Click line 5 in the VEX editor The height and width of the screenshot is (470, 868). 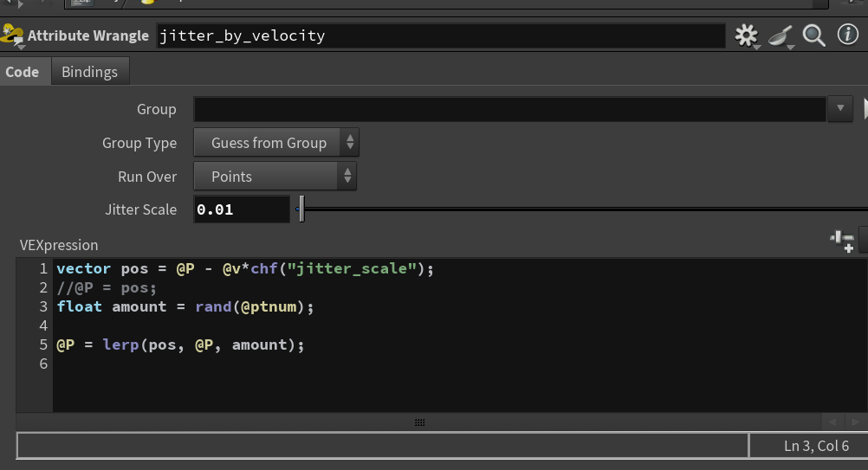point(180,345)
